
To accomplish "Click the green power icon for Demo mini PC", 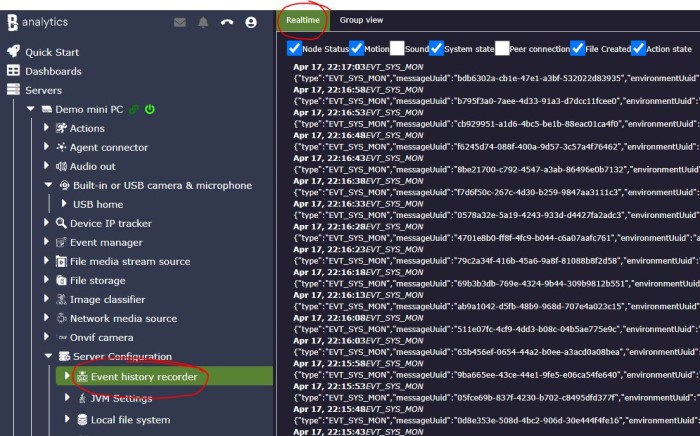I will tap(149, 109).
